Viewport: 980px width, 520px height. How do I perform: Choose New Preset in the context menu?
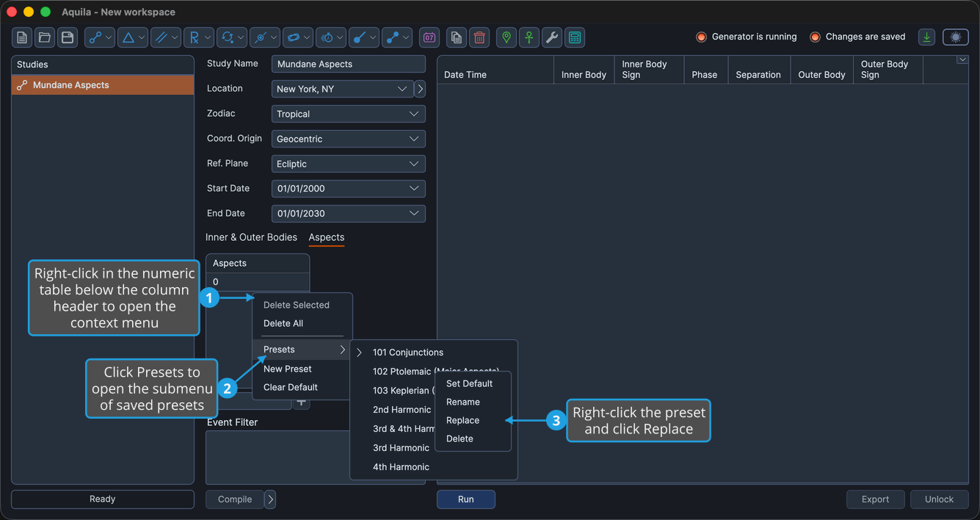tap(288, 369)
